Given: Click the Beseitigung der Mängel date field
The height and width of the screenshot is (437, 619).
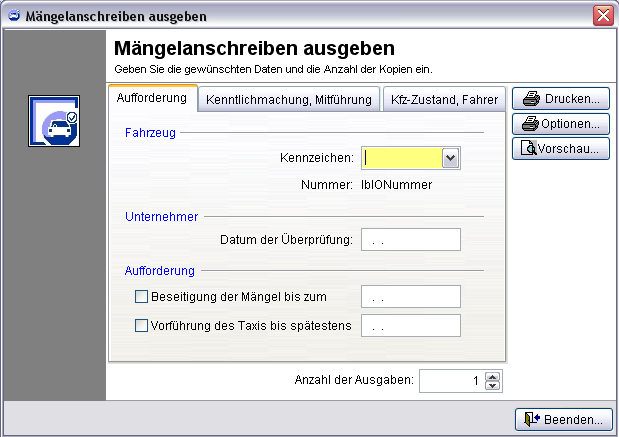Looking at the screenshot, I should 410,297.
